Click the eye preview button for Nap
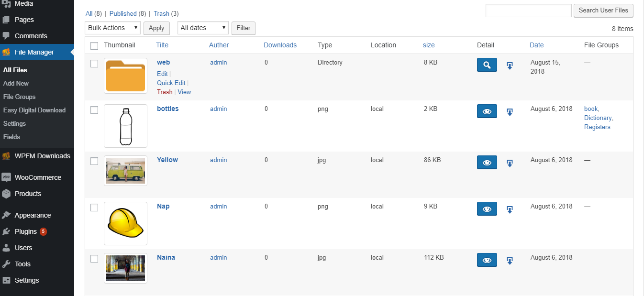This screenshot has height=296, width=644. [x=487, y=209]
